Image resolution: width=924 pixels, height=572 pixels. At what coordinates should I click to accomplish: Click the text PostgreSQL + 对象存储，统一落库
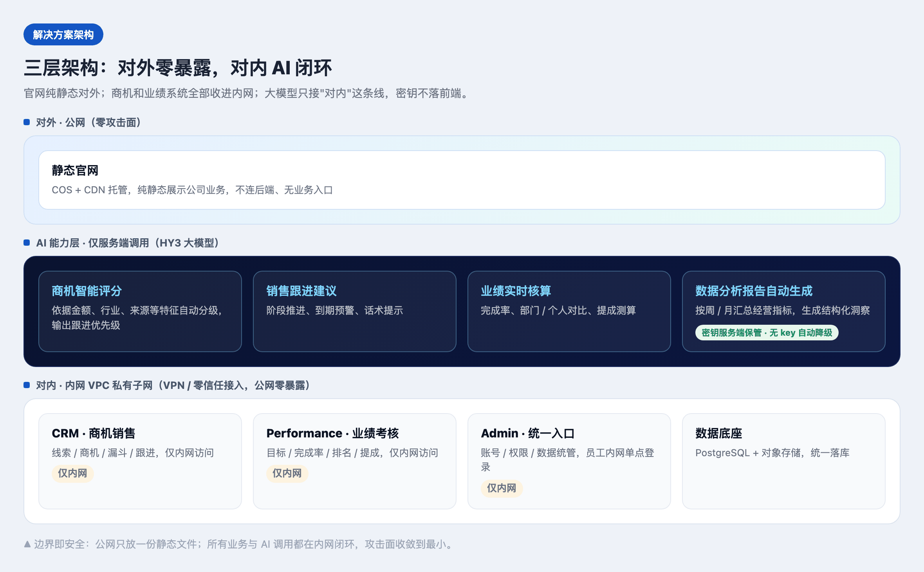pyautogui.click(x=772, y=453)
